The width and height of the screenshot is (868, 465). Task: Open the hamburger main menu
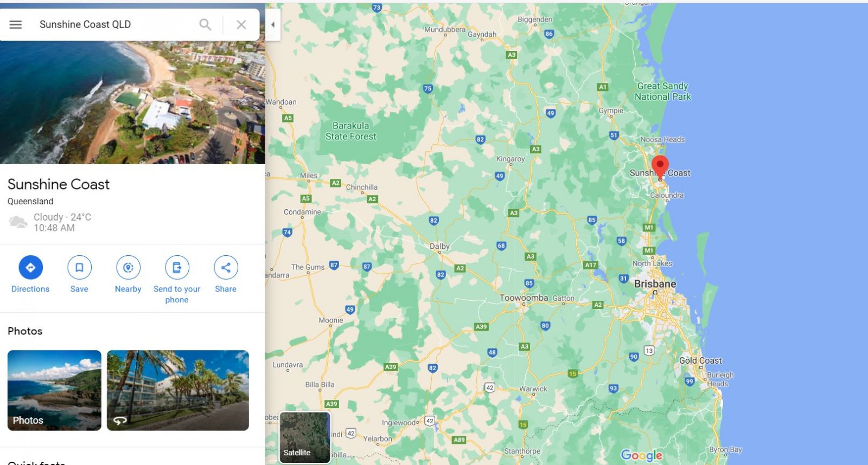point(16,24)
